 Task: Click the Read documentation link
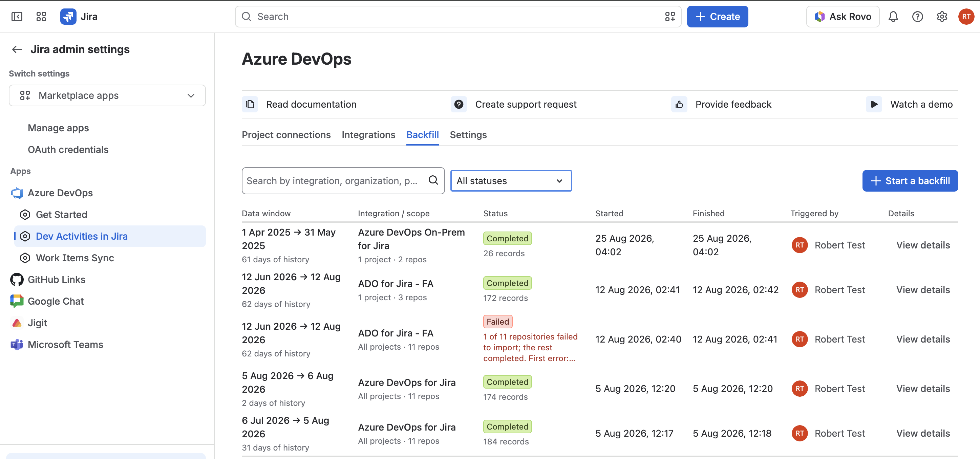311,105
